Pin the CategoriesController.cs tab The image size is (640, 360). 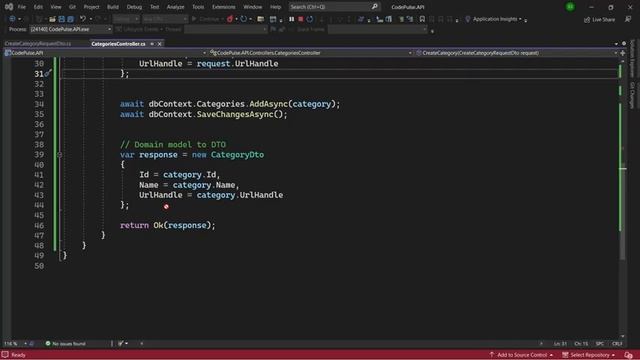coord(152,44)
